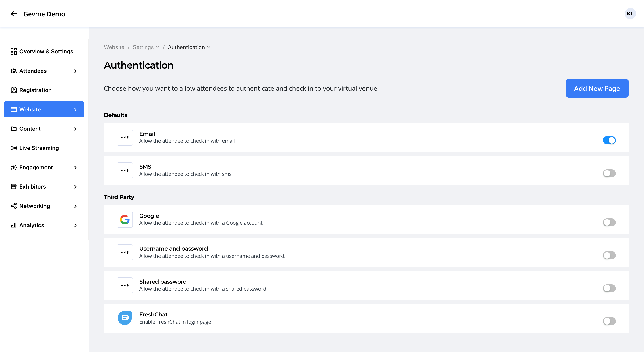The width and height of the screenshot is (644, 352).
Task: Click the Google logo icon
Action: click(125, 219)
